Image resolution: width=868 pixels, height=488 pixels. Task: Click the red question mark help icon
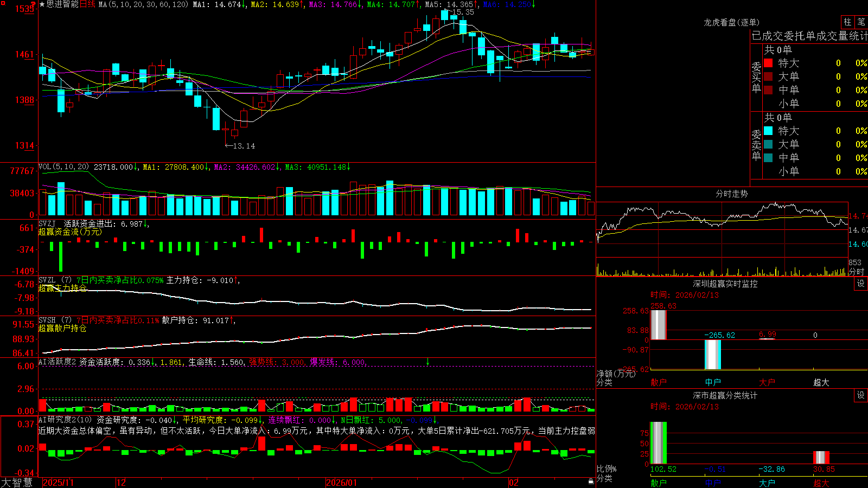coord(33,4)
